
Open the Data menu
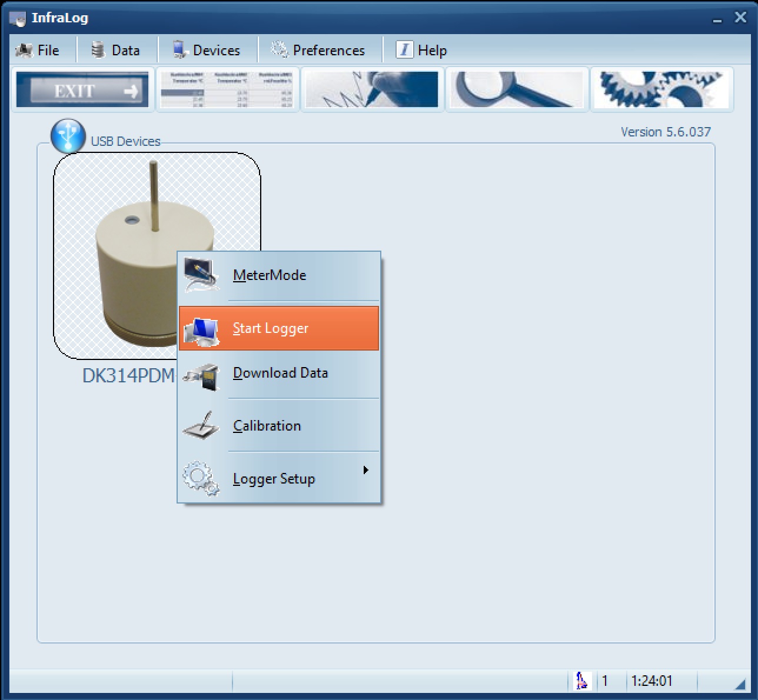116,51
